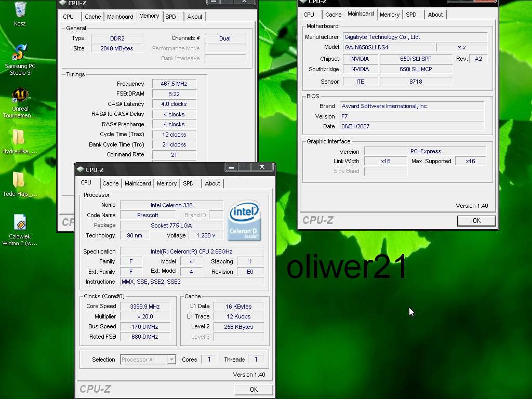Image resolution: width=532 pixels, height=399 pixels.
Task: Switch to Mainboard tab in front CPU-Z window
Action: tap(137, 183)
